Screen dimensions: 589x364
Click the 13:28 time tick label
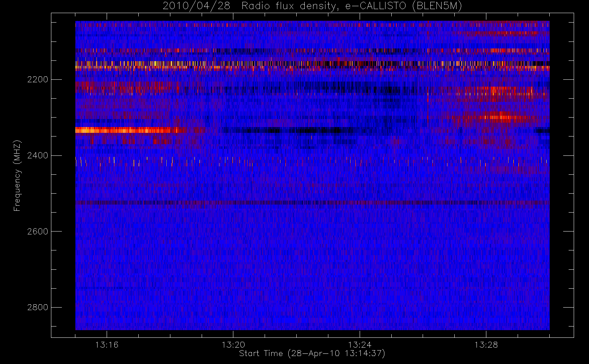point(486,345)
